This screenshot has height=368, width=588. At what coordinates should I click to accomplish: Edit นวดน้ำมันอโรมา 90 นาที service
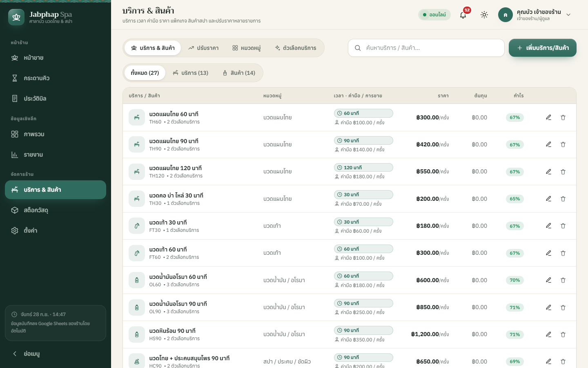pyautogui.click(x=548, y=307)
